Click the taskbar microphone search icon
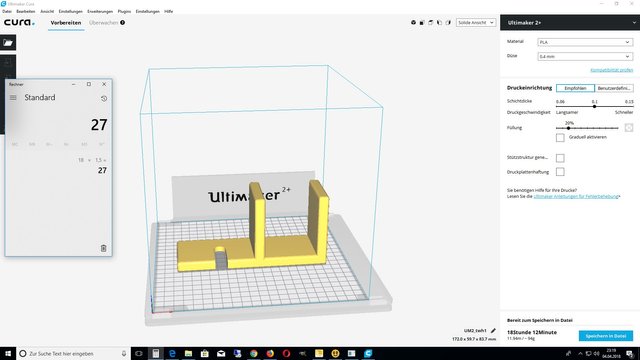Viewport: 640px width, 360px height. point(124,353)
